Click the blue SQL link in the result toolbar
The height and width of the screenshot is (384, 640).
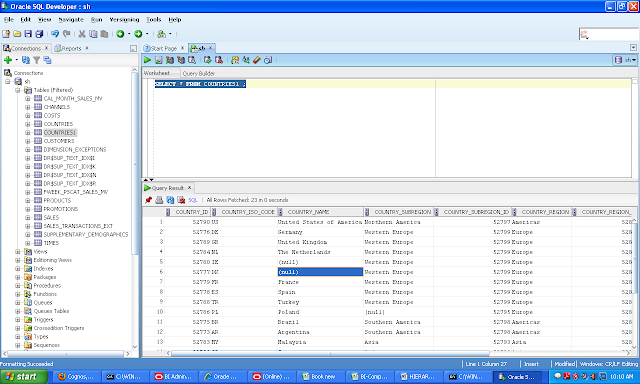tap(193, 200)
